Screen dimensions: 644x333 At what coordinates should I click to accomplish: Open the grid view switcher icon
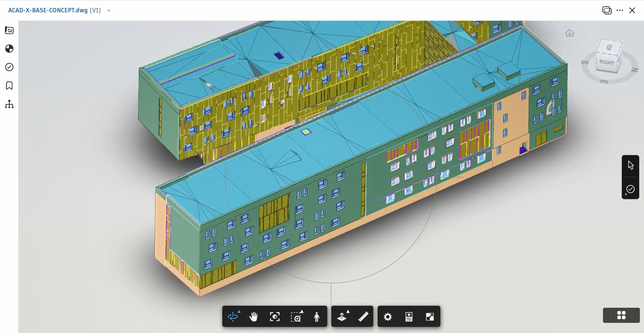(x=621, y=315)
